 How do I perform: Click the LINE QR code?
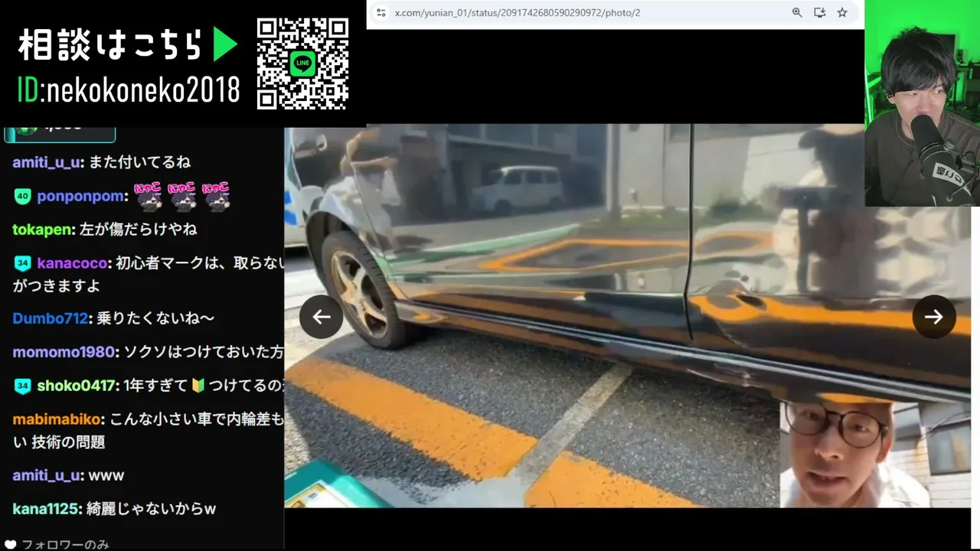click(x=303, y=64)
